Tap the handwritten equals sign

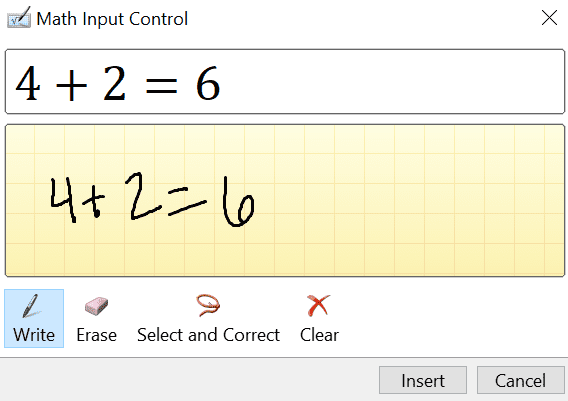187,201
